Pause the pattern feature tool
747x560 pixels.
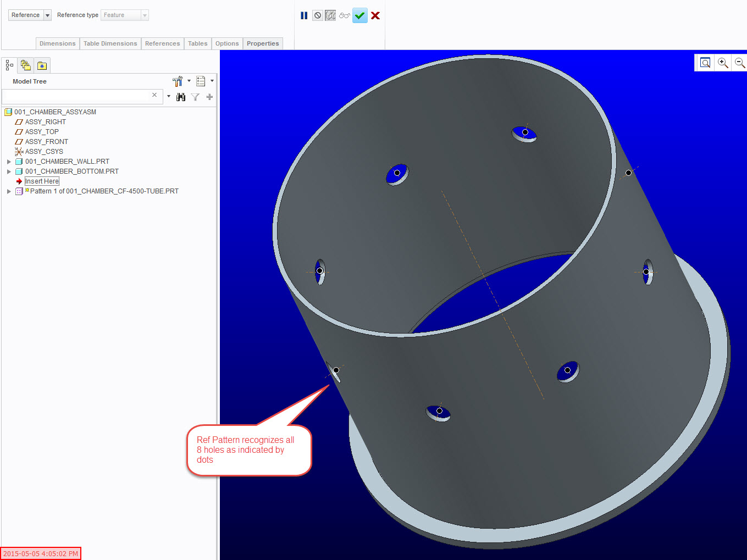304,15
